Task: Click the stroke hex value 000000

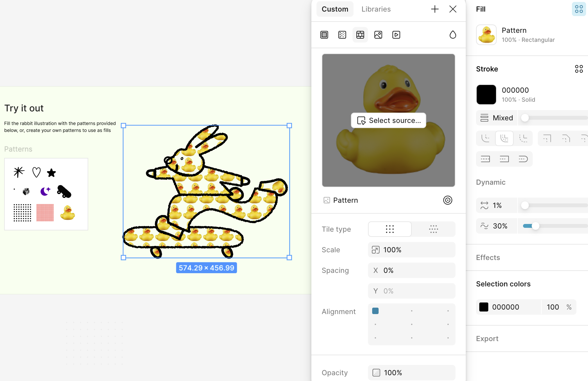Action: point(515,90)
